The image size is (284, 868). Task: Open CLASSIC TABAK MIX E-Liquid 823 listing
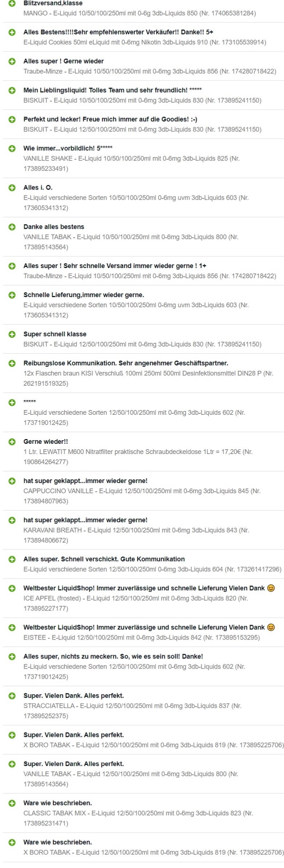[x=138, y=818]
